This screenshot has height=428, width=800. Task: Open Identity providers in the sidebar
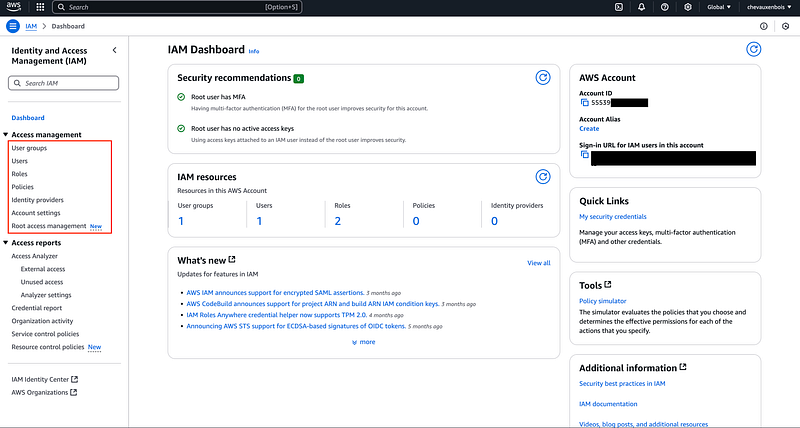pyautogui.click(x=37, y=200)
